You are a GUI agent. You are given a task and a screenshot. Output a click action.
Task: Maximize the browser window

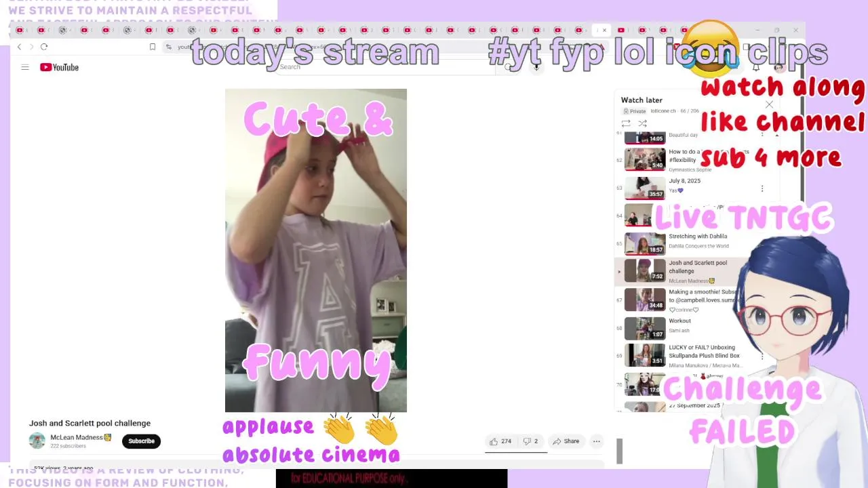[x=776, y=30]
